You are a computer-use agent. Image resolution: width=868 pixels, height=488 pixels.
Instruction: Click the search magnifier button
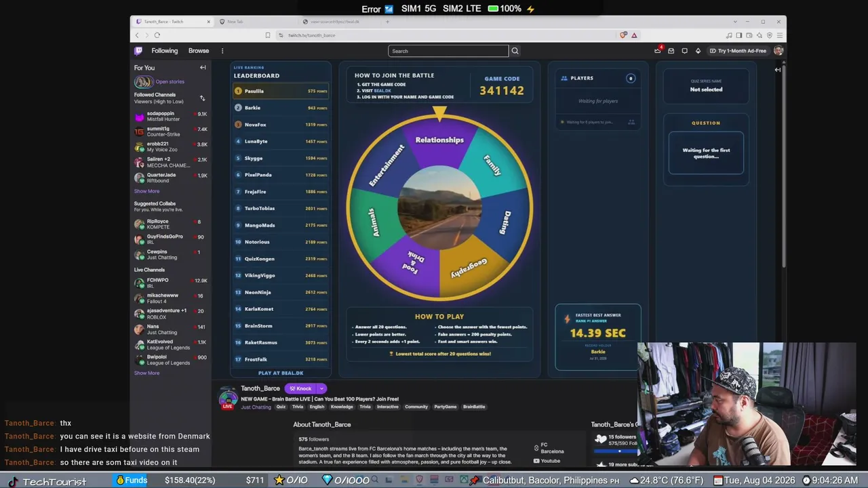click(515, 51)
